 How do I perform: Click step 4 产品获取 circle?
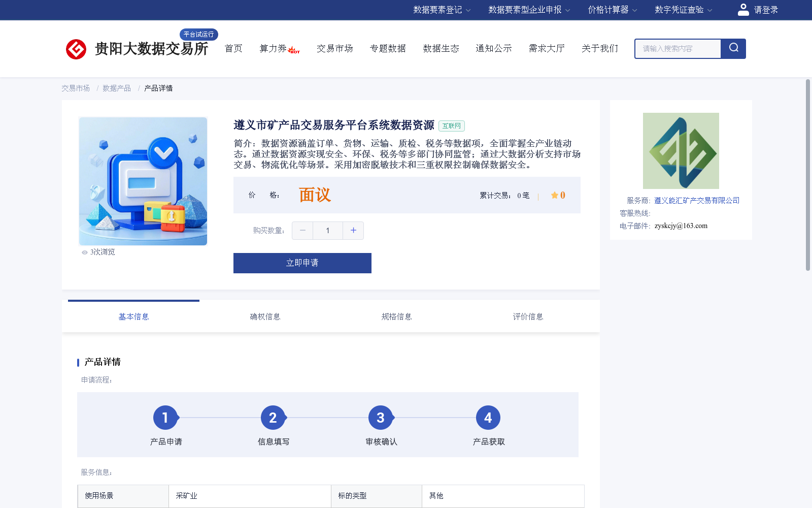[488, 418]
